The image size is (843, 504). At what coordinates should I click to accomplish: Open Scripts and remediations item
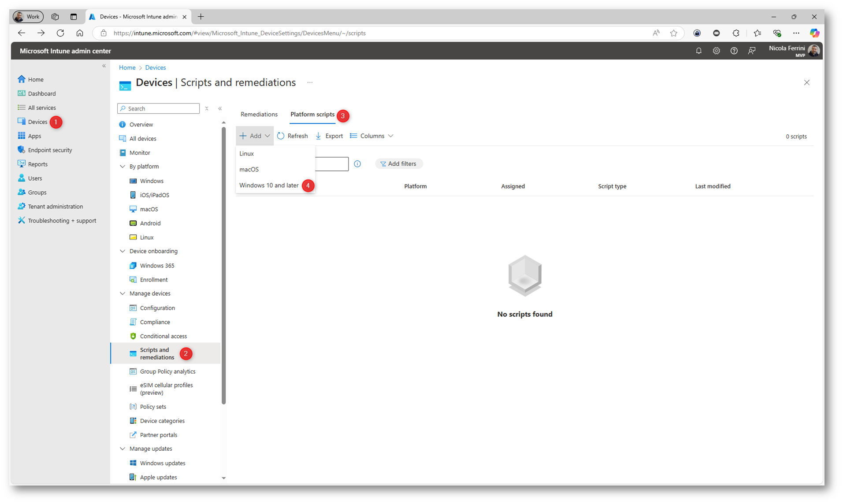pos(165,354)
